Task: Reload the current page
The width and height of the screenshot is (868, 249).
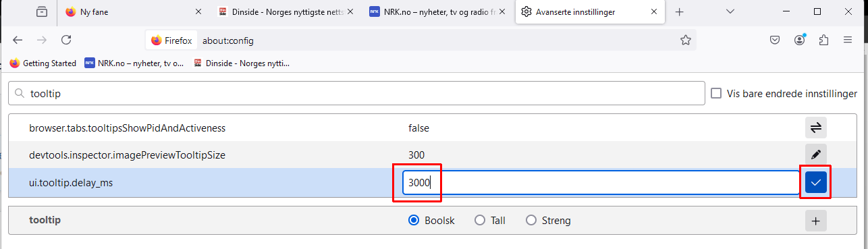Action: (x=66, y=40)
